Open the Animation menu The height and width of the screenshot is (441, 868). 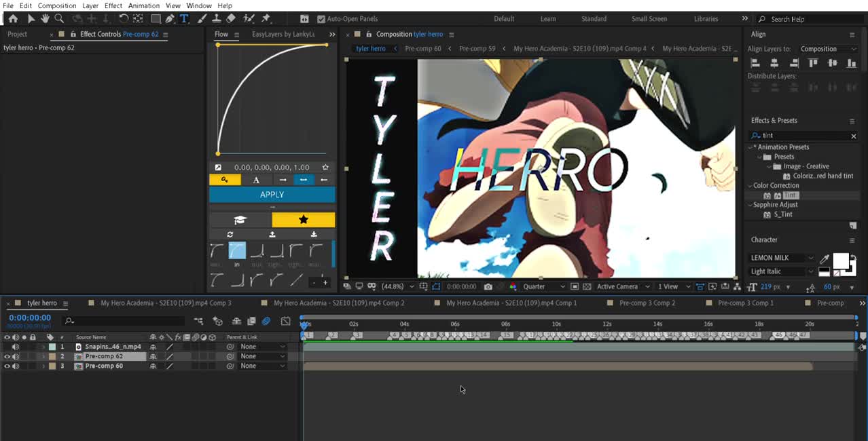(x=144, y=5)
